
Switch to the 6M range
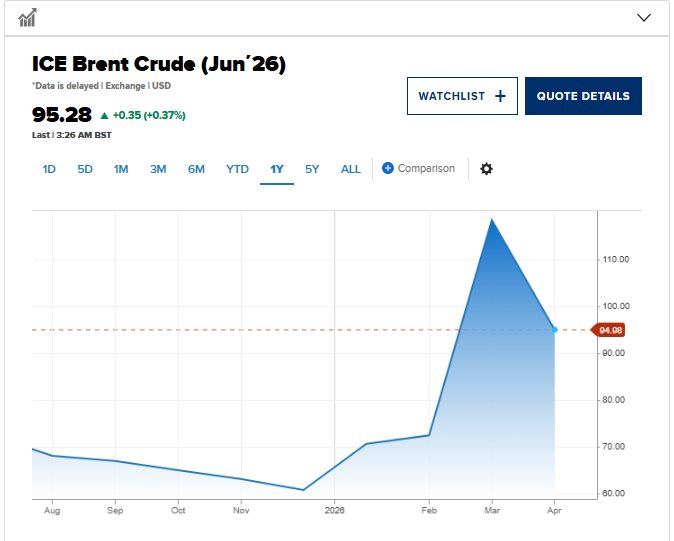tap(196, 169)
